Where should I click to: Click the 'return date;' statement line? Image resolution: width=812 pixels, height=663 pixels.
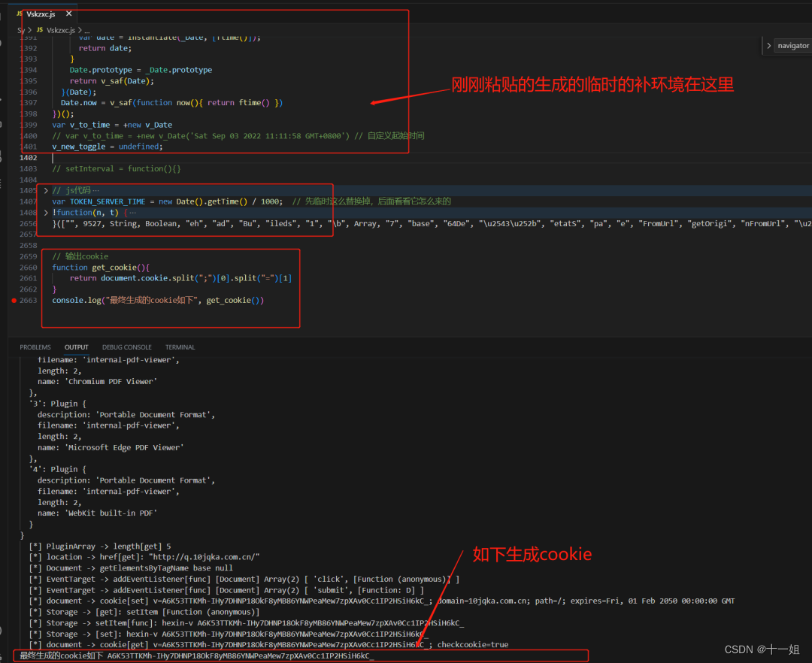(x=105, y=48)
